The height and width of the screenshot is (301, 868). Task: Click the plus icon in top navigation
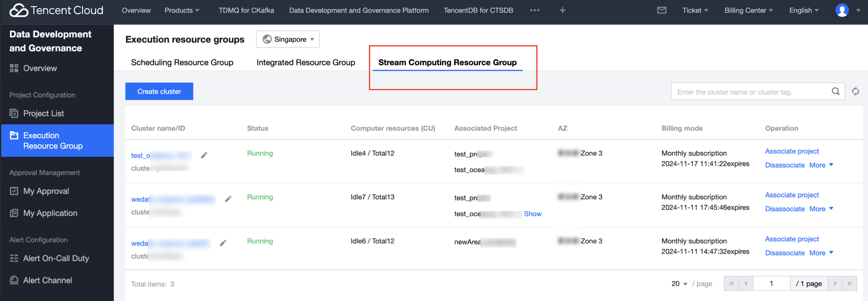click(x=562, y=11)
